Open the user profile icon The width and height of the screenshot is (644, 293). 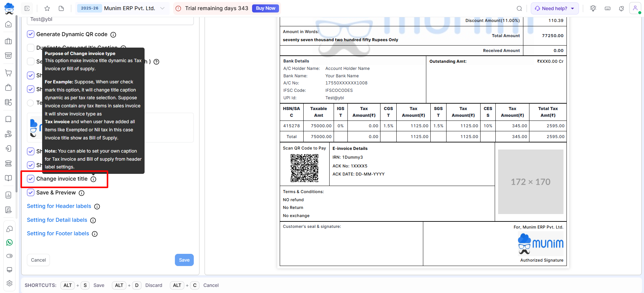635,8
